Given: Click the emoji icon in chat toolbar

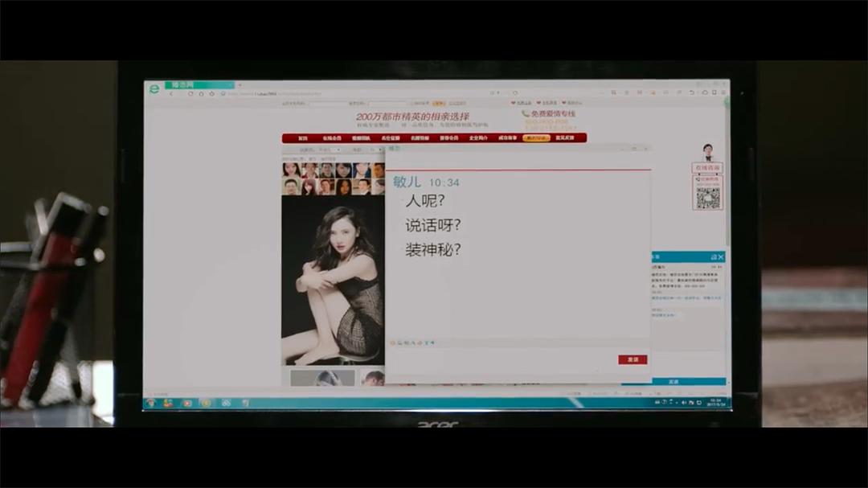Looking at the screenshot, I should tap(393, 342).
